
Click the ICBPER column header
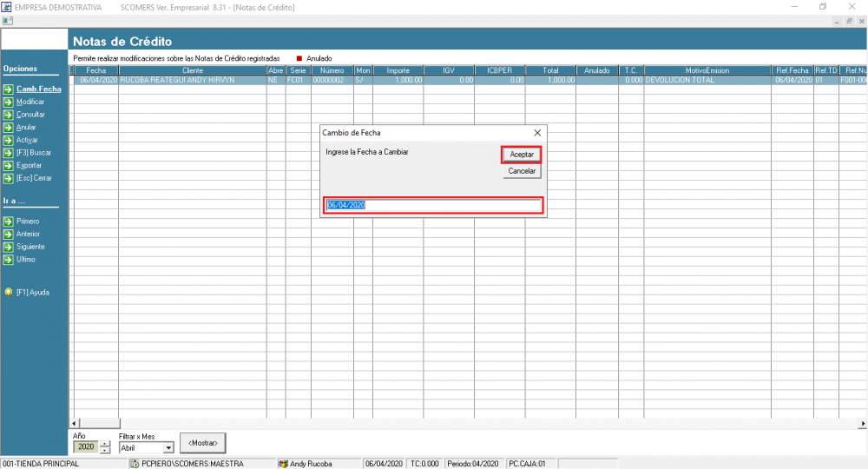pyautogui.click(x=500, y=70)
